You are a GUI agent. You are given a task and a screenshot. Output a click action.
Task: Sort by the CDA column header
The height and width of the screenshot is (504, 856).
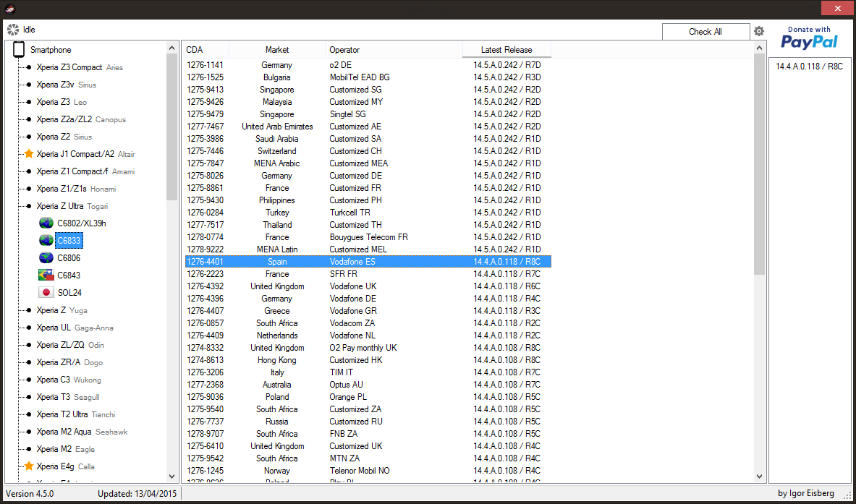pos(205,50)
